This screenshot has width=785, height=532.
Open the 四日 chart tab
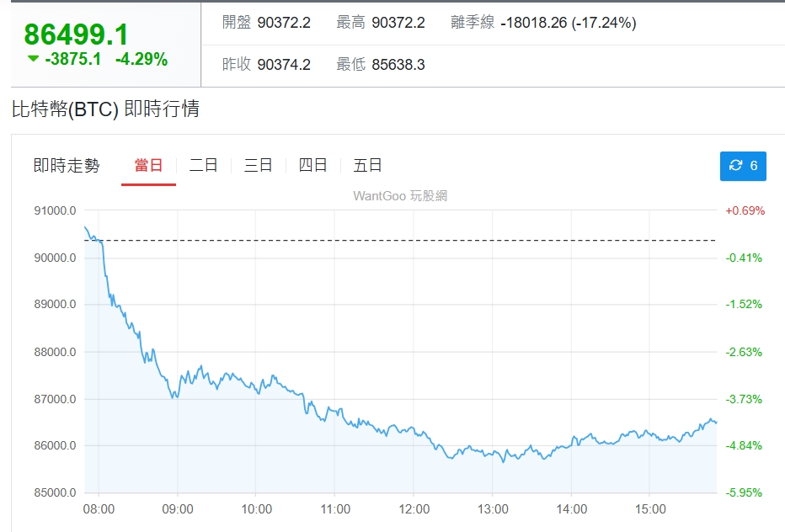click(312, 166)
